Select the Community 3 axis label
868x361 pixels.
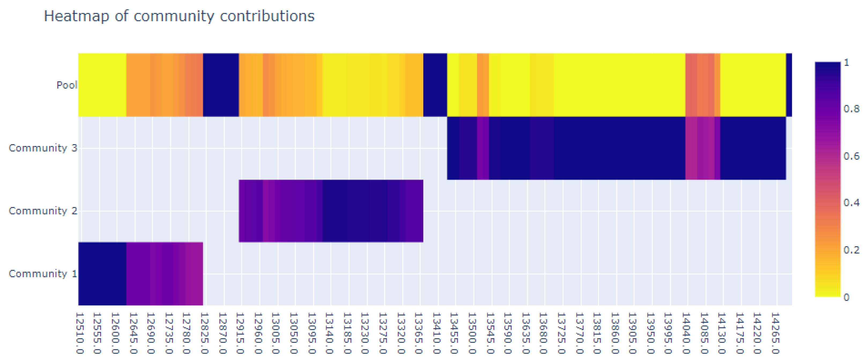[x=43, y=148]
